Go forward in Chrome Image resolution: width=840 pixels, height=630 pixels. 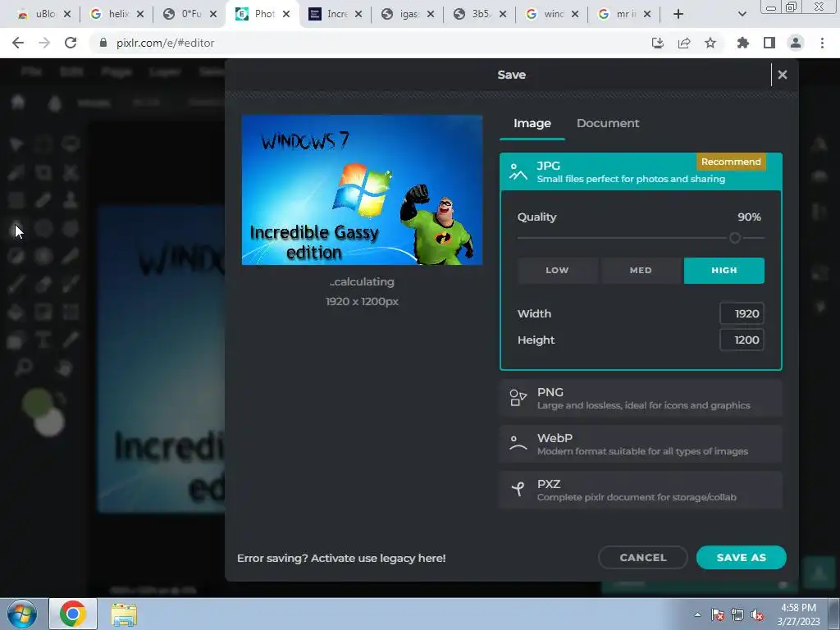coord(44,43)
